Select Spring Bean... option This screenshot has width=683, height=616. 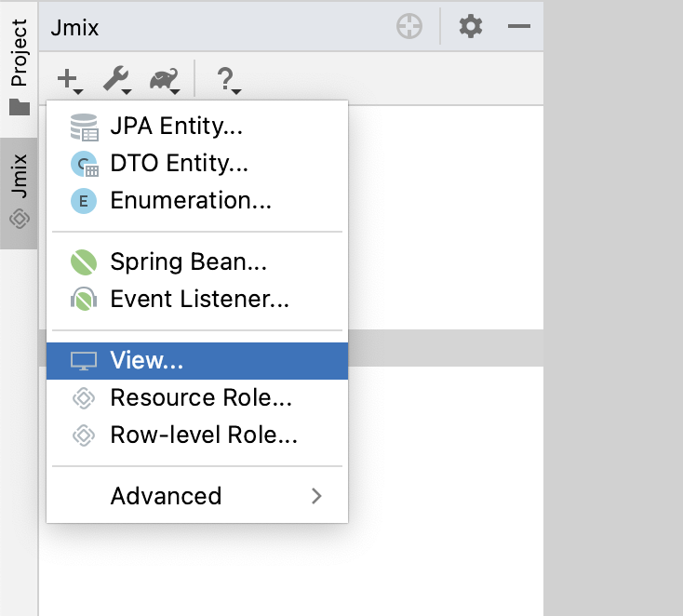point(188,262)
